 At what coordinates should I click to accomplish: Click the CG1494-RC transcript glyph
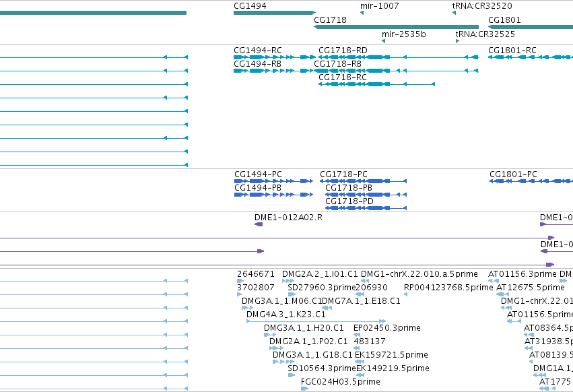click(275, 57)
